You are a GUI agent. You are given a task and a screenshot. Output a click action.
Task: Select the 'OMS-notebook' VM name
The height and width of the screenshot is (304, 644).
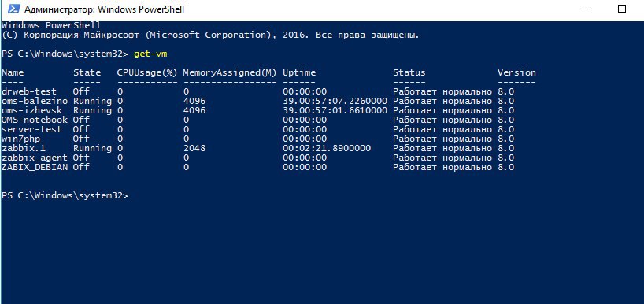(35, 120)
